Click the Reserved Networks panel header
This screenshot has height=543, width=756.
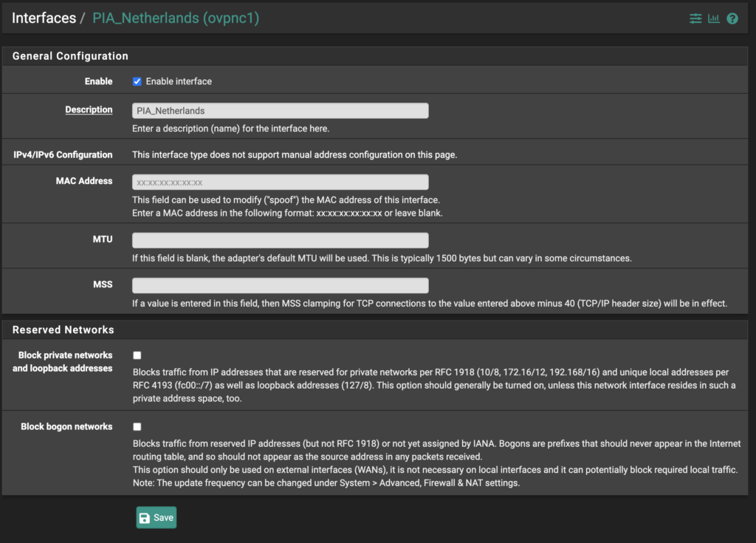click(63, 329)
